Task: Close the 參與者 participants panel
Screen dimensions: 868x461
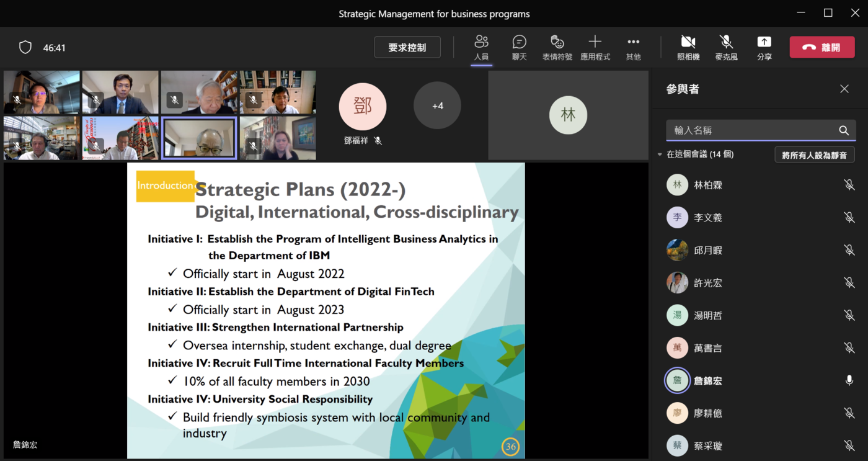Action: point(844,89)
